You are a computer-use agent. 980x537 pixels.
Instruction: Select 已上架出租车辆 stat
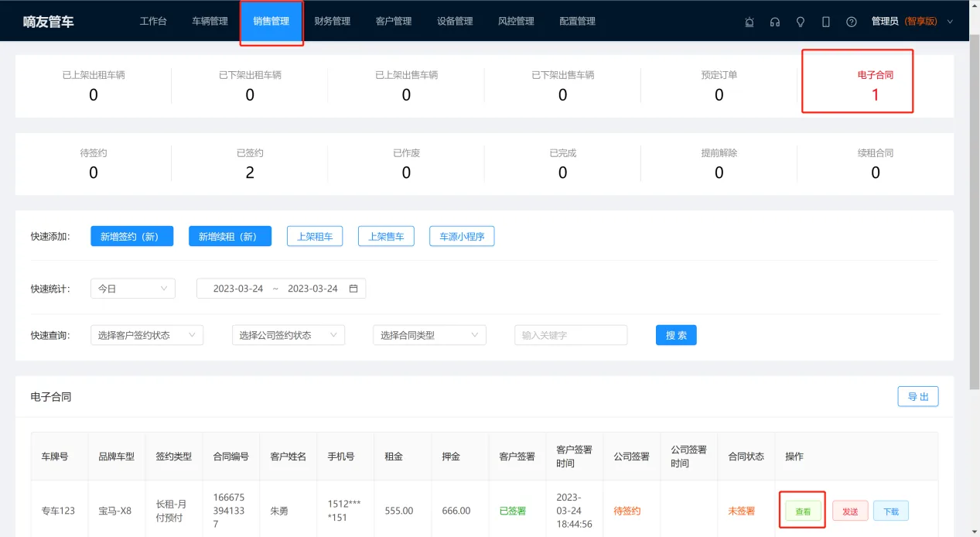pos(94,86)
